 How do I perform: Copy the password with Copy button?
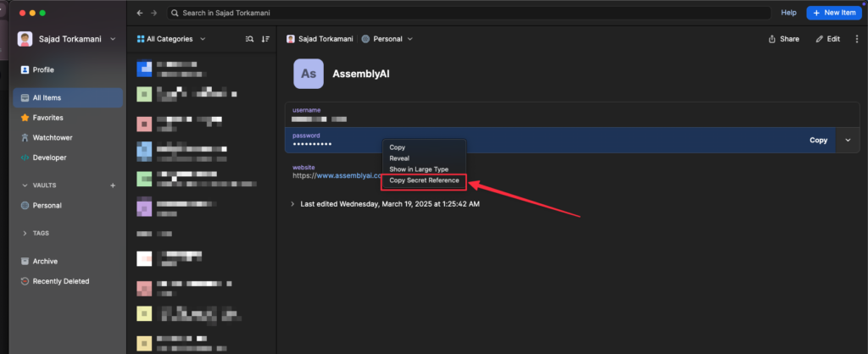[818, 141]
